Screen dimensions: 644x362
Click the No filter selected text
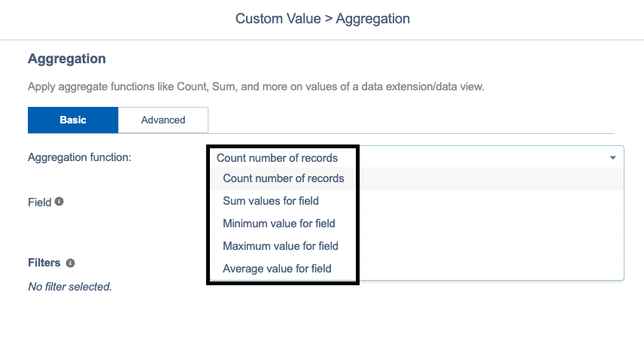tap(70, 287)
